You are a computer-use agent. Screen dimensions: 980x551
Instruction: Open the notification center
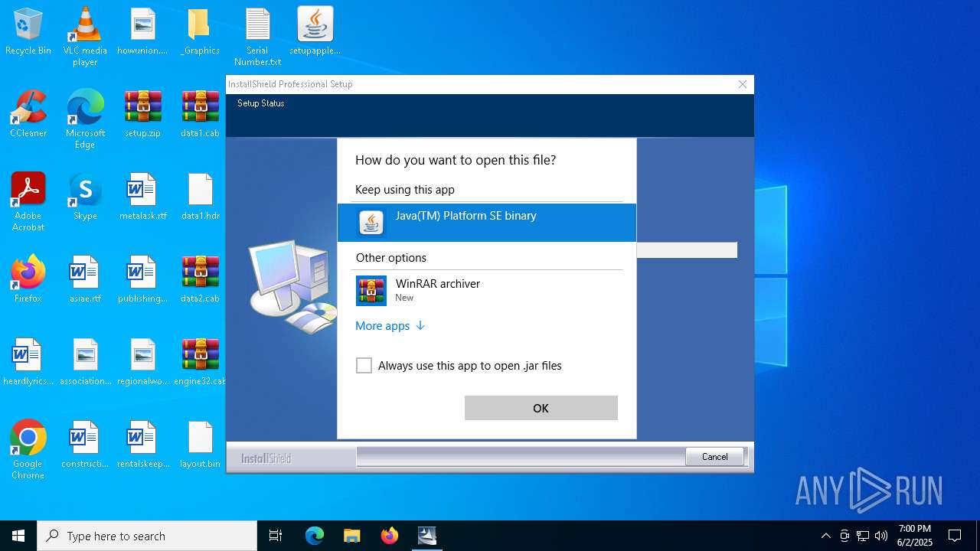[x=955, y=536]
